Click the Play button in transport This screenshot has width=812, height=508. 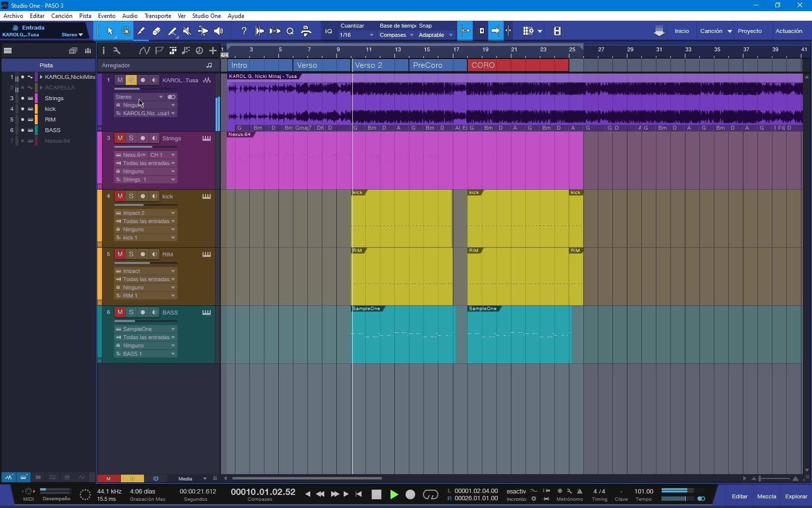(394, 494)
